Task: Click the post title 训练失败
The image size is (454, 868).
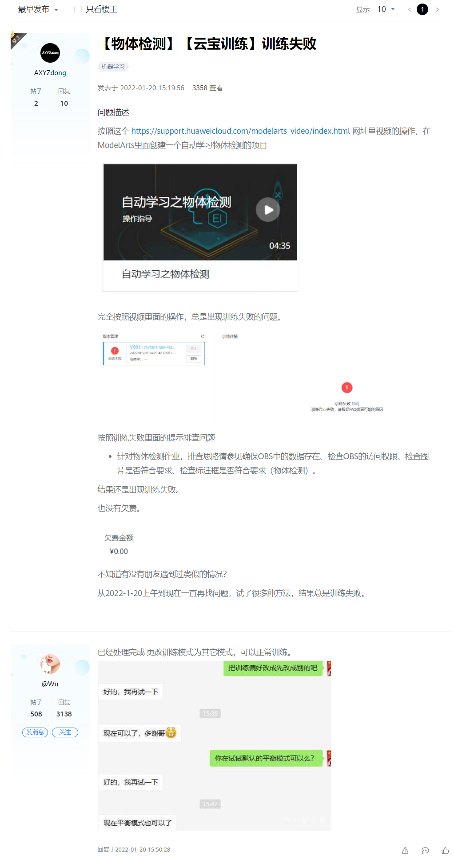Action: pos(207,44)
